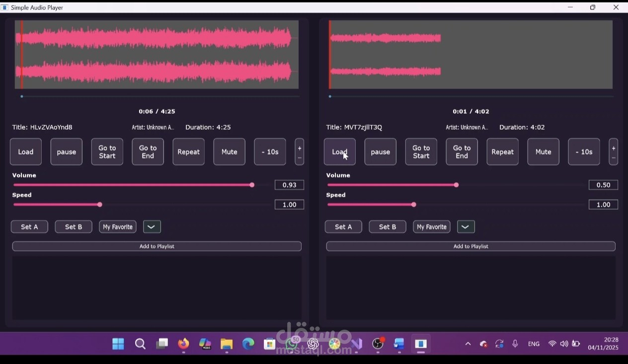Click Load button in right player
Screen dimensions: 628x364
click(340, 152)
